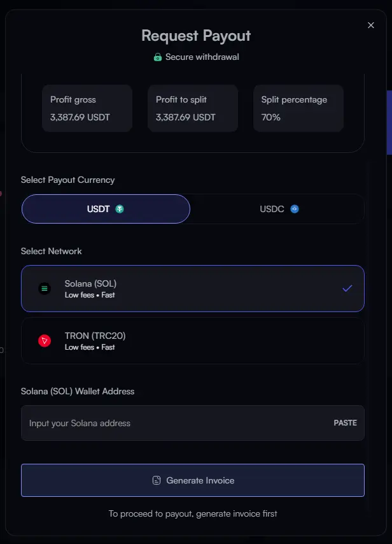Focus the Solana wallet address field
The image size is (392, 544).
(x=172, y=423)
